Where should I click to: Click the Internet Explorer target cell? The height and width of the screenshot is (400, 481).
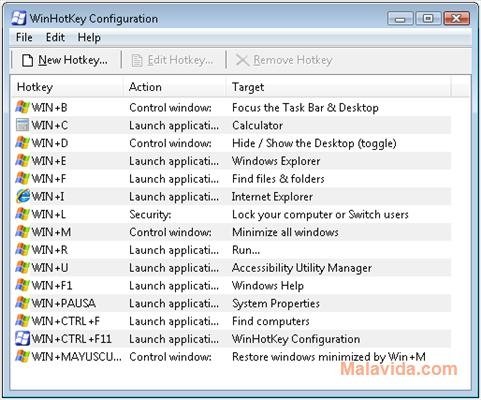pos(272,197)
